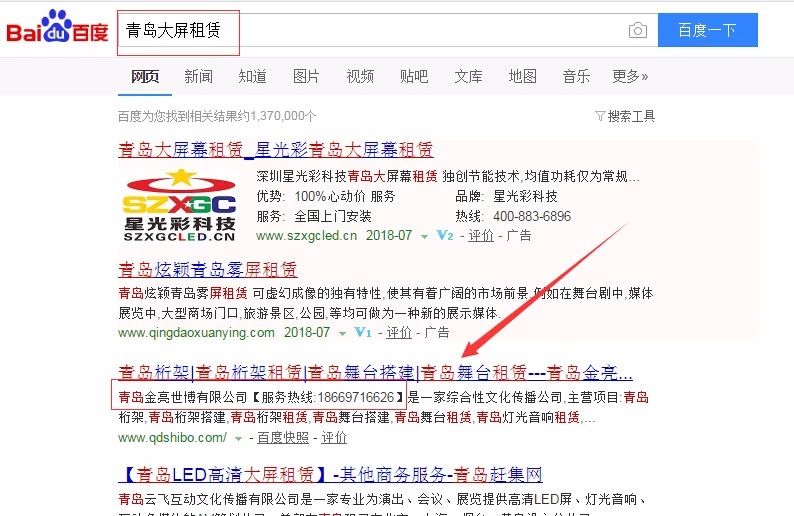Screen dimensions: 794x516
Task: Open the 更多» menu
Action: point(630,76)
